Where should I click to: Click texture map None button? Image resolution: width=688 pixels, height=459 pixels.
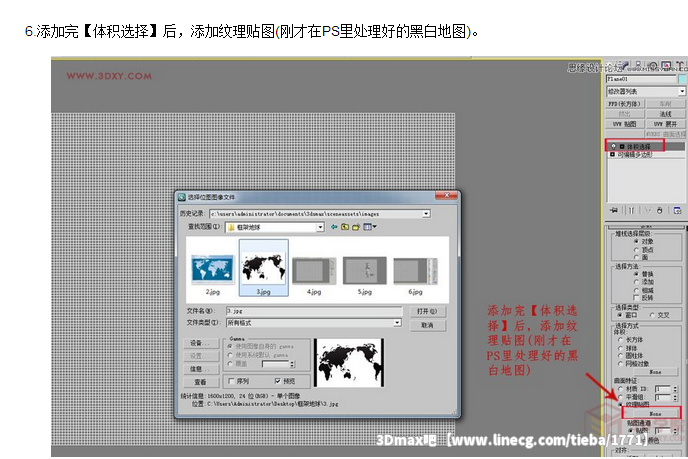click(655, 413)
